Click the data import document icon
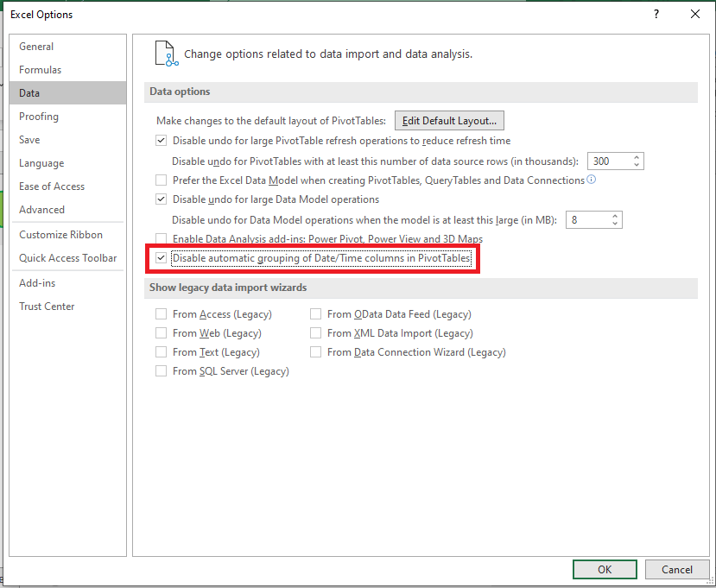The width and height of the screenshot is (716, 588). [x=167, y=54]
